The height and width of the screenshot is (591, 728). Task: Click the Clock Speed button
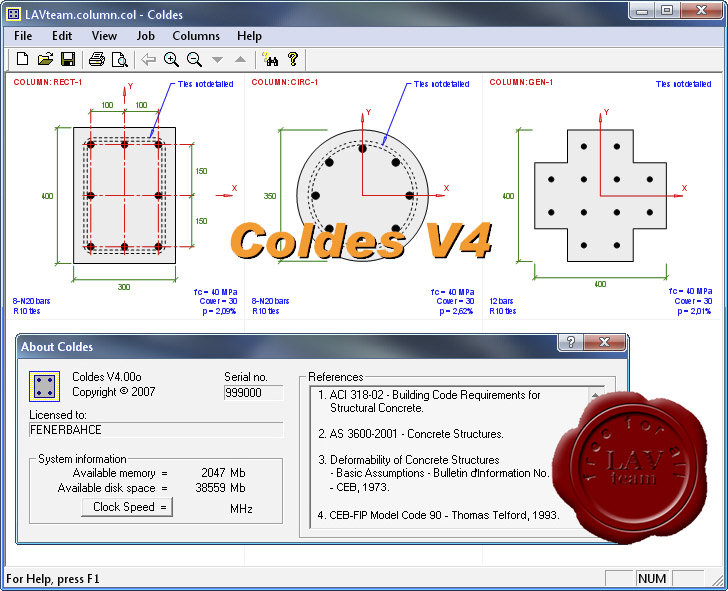click(x=127, y=507)
